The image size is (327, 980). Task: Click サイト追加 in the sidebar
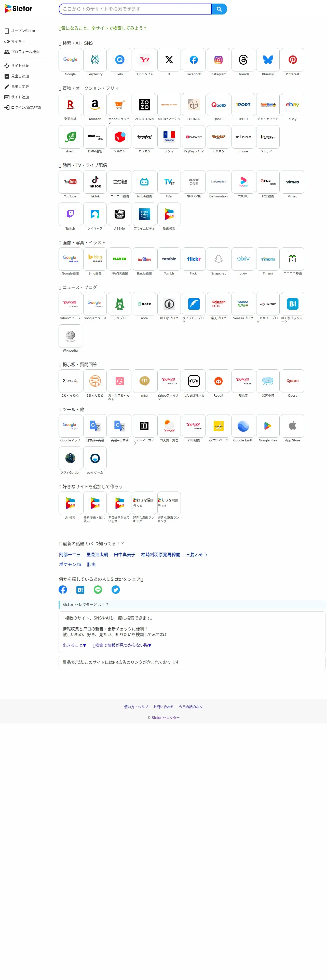(x=17, y=97)
